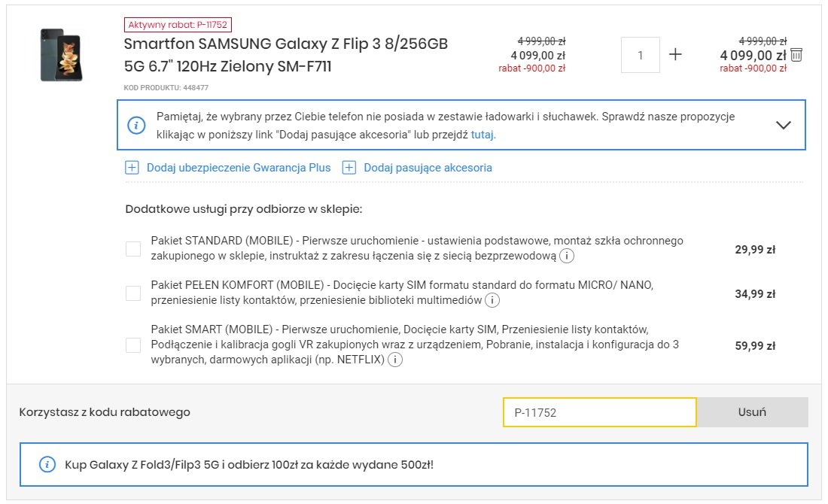Viewport: 828px width, 504px height.
Task: Open the Galaxy Z Flip 3 product thumbnail
Action: (61, 55)
